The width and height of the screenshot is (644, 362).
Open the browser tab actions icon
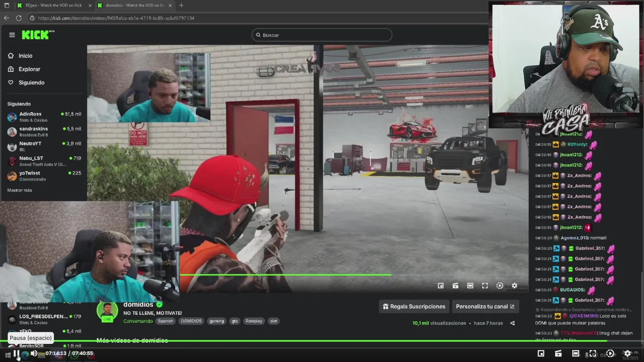[7, 6]
